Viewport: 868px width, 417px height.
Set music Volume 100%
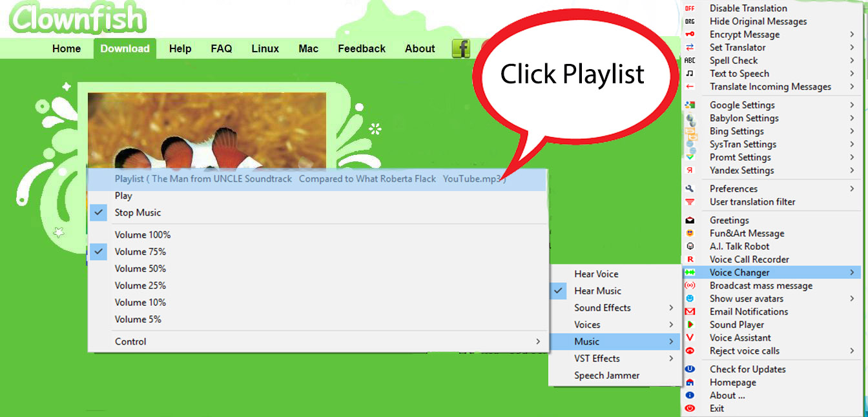[x=317, y=235]
